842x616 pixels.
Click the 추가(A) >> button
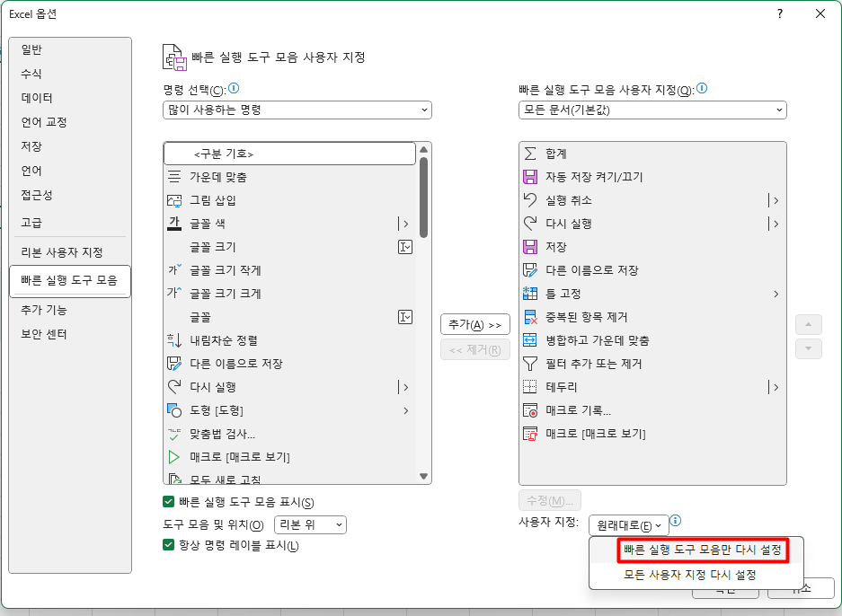475,325
